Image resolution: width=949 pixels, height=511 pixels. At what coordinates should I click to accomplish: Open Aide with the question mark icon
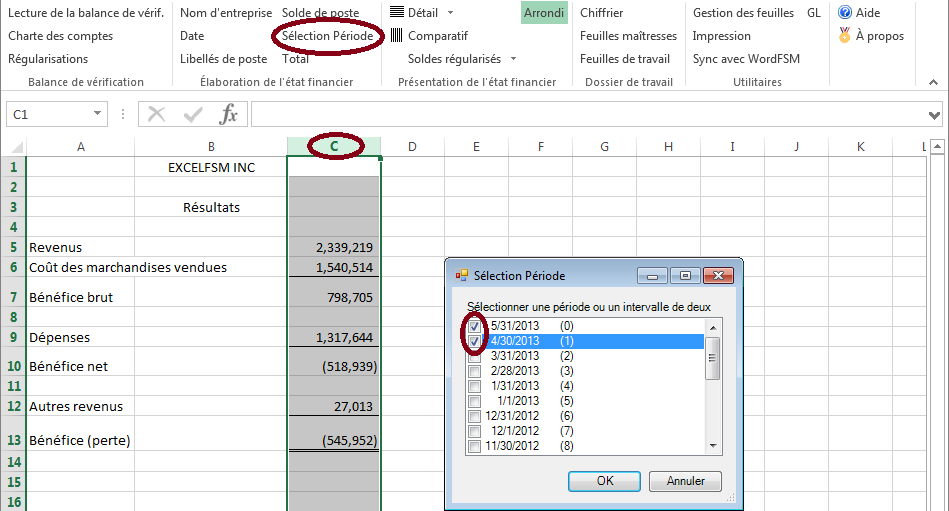coord(845,13)
